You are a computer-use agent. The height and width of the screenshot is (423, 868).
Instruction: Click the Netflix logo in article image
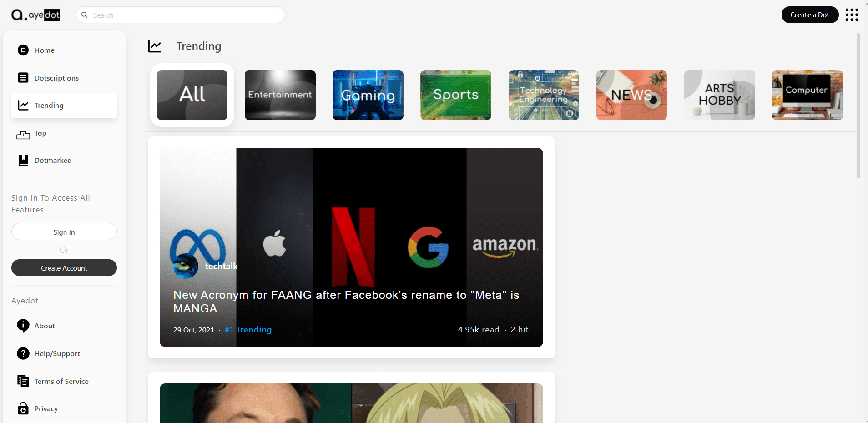(x=353, y=247)
